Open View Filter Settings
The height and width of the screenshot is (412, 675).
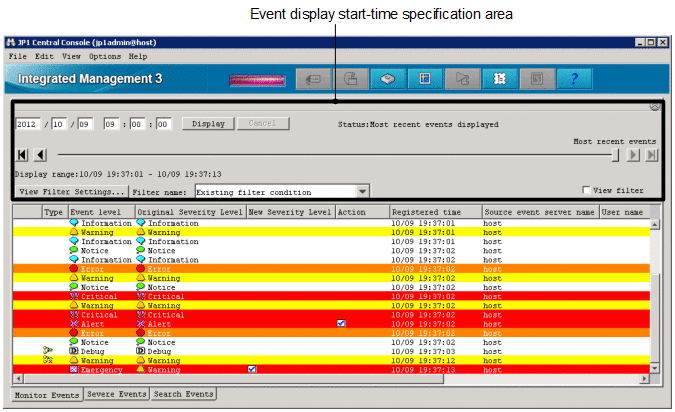click(71, 190)
